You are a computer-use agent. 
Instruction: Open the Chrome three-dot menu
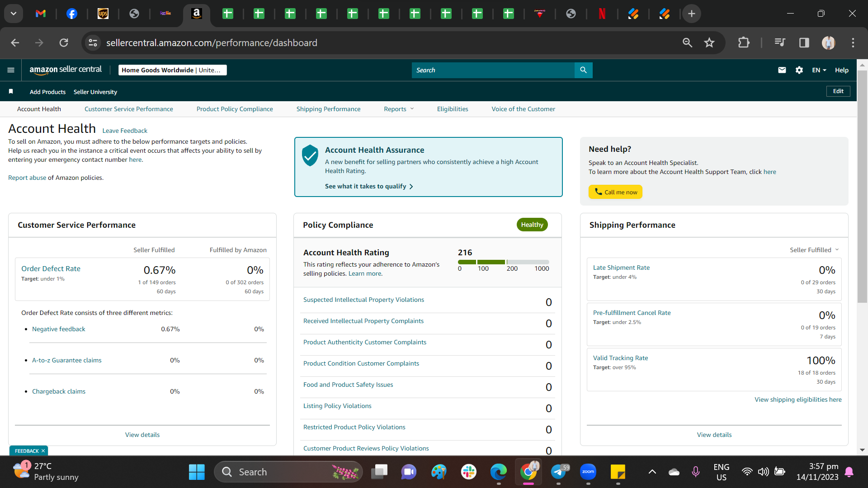coord(853,42)
